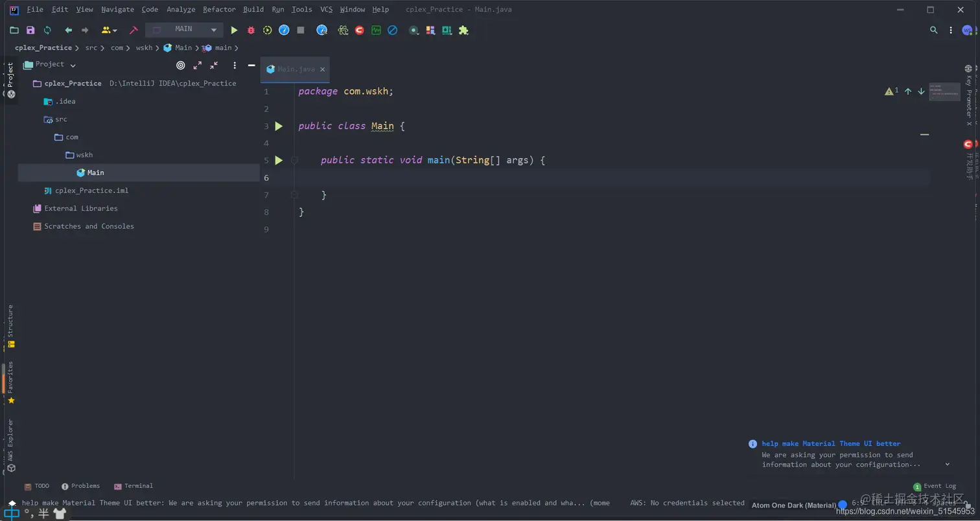Toggle the Structure tool window
The height and width of the screenshot is (521, 980).
coord(10,326)
